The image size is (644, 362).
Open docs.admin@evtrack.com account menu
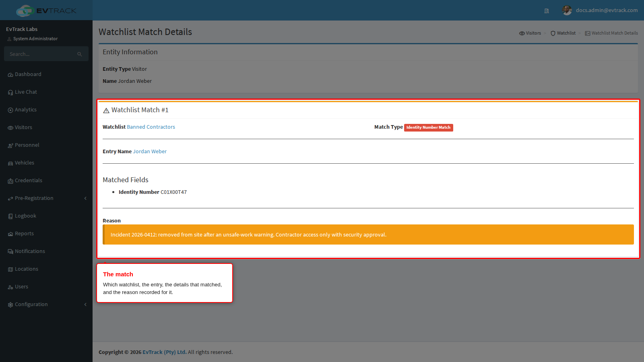[607, 10]
